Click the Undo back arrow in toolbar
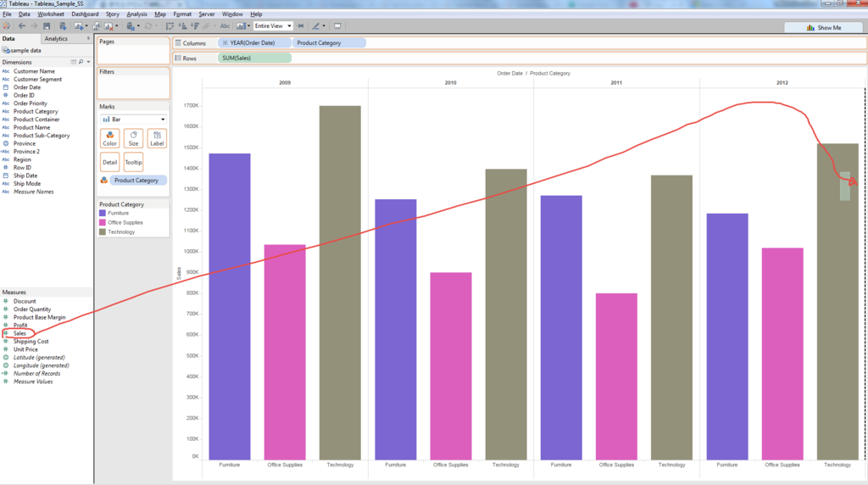 21,26
